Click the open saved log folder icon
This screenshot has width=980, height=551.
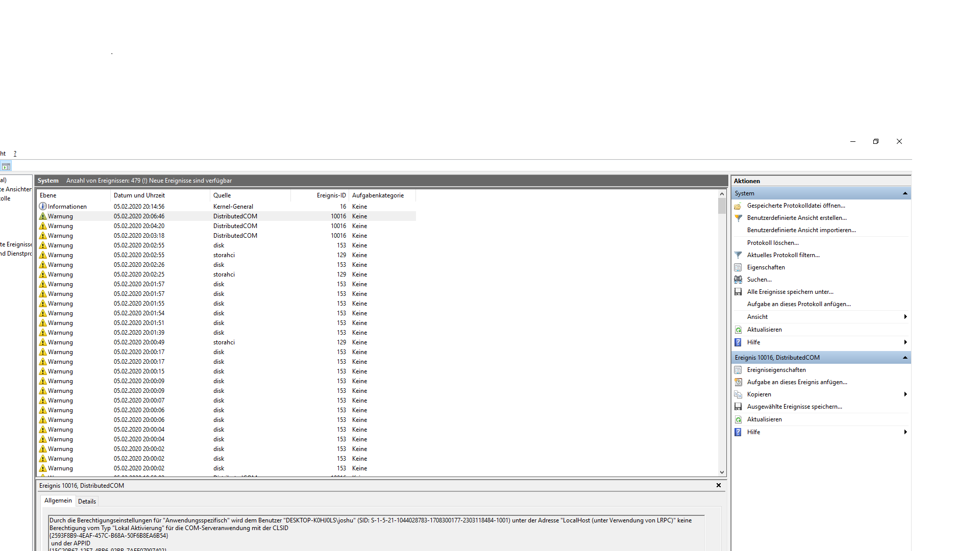click(x=738, y=206)
